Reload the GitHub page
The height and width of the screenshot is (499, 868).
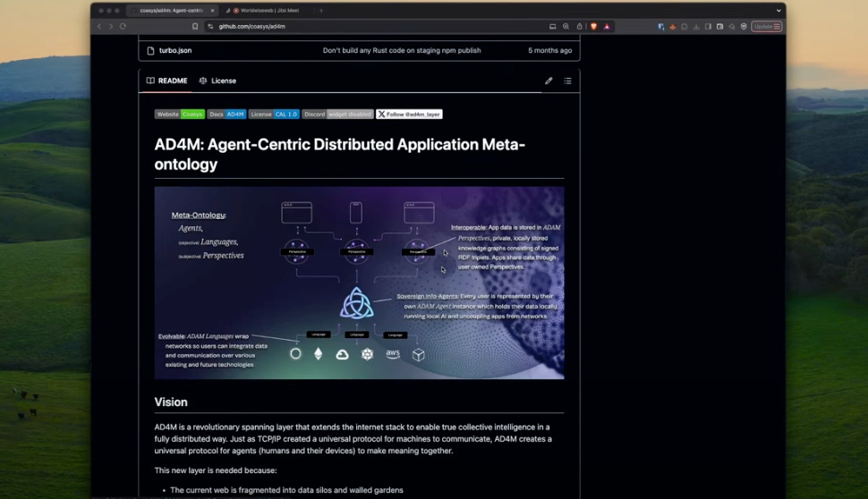click(x=123, y=26)
